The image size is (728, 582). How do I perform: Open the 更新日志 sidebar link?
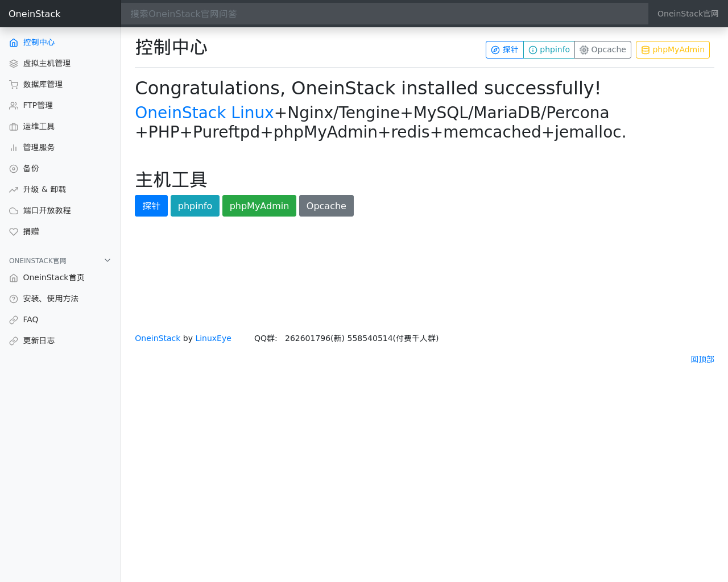point(60,340)
